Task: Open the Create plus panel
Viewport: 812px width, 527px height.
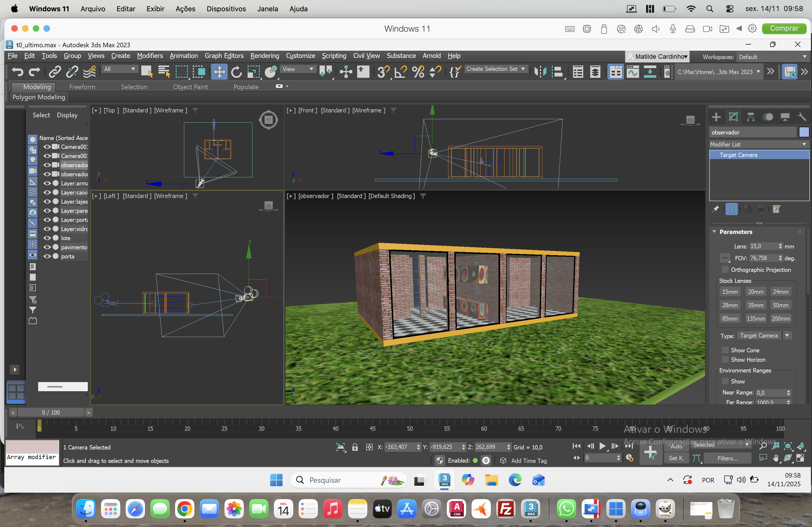Action: [x=716, y=117]
